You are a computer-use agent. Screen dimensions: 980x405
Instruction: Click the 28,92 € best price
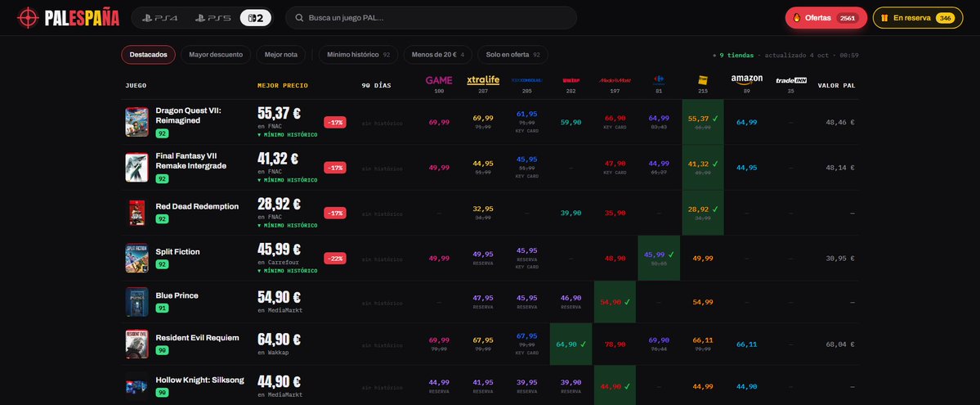click(x=279, y=204)
